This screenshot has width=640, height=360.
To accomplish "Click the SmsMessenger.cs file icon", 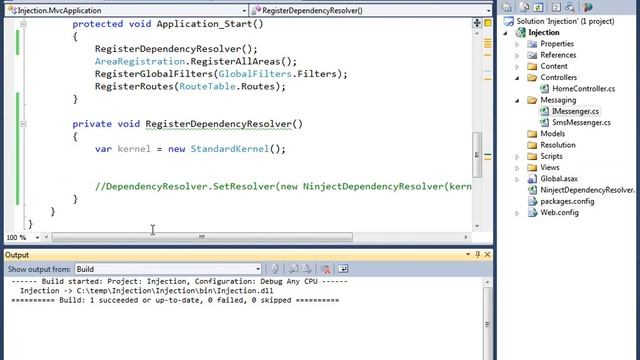I will pyautogui.click(x=544, y=122).
